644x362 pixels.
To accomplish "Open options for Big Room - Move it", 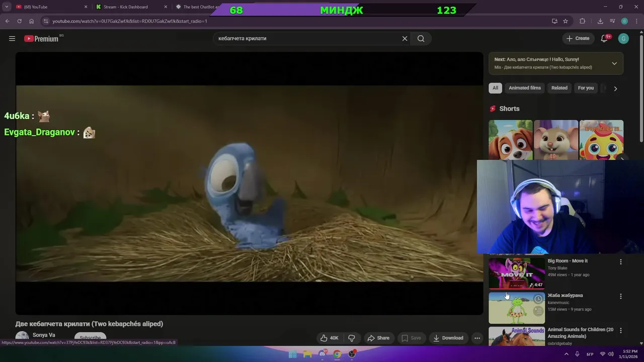I will pyautogui.click(x=620, y=262).
